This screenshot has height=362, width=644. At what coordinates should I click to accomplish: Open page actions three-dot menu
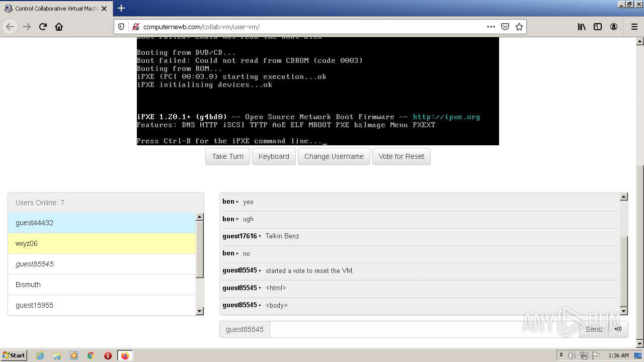coord(491,27)
